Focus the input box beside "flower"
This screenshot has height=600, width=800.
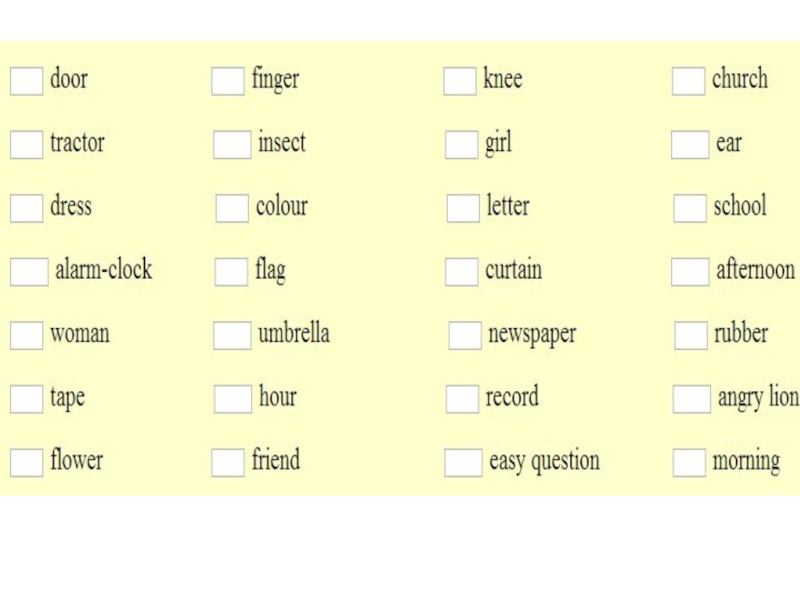click(26, 463)
